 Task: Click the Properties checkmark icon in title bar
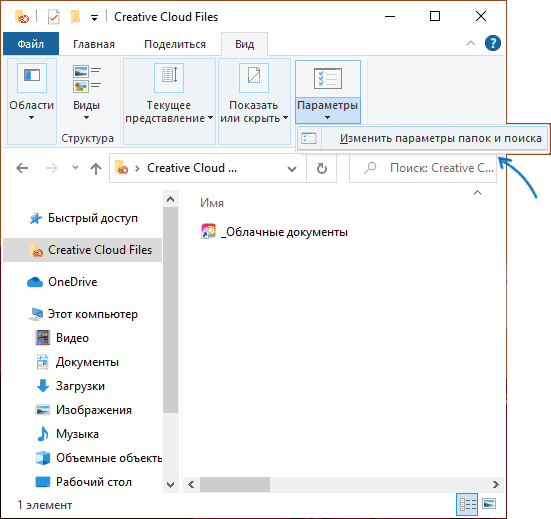pyautogui.click(x=53, y=17)
